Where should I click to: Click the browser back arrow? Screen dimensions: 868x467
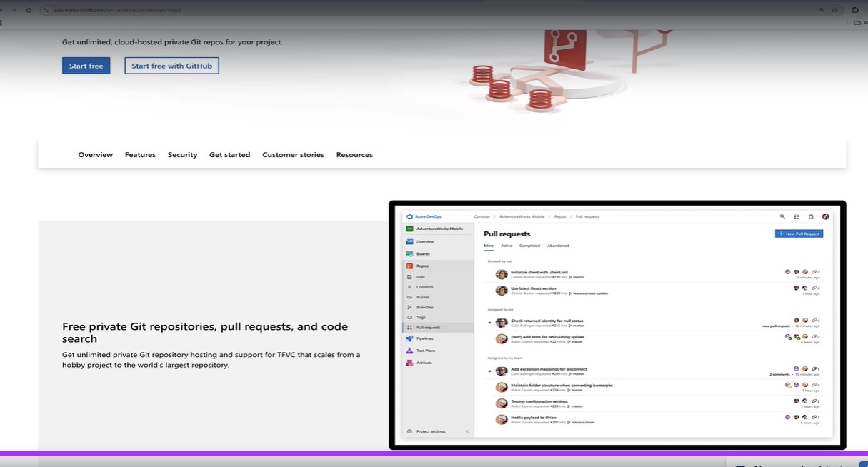[2, 10]
